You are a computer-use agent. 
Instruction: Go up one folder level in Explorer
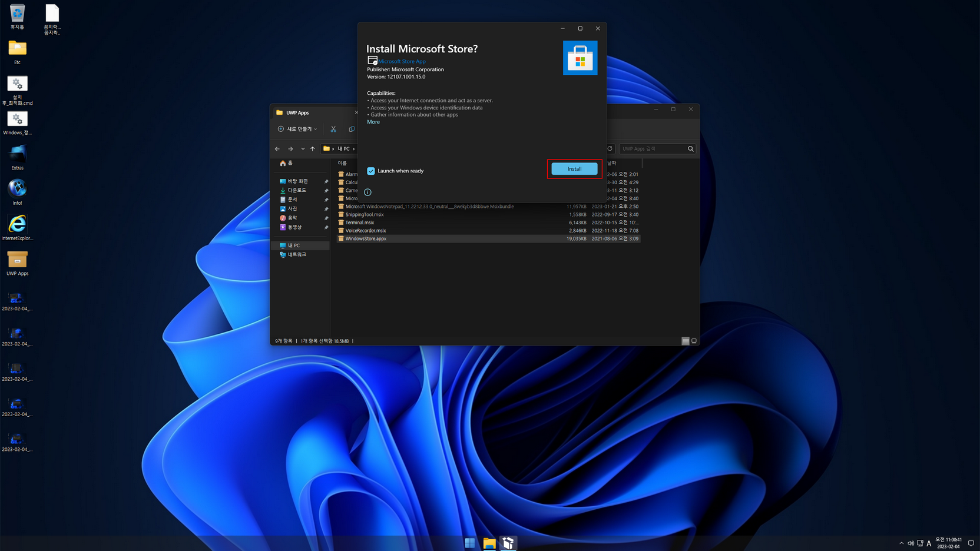coord(313,149)
